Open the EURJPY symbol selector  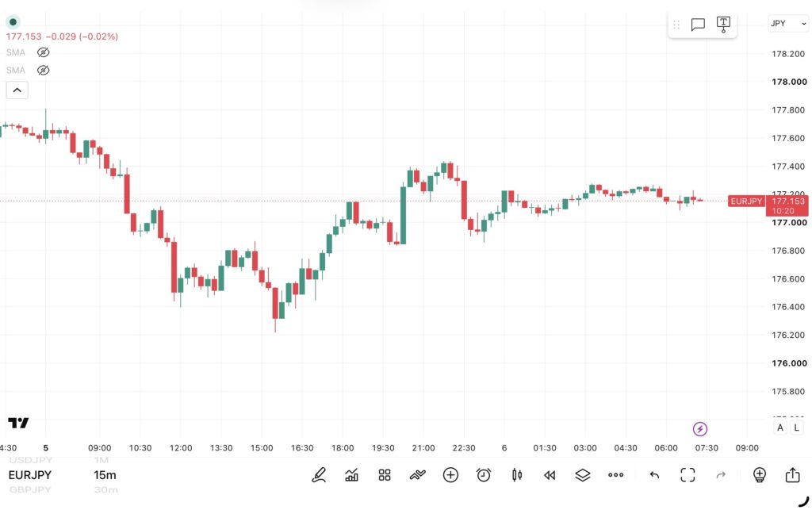(x=30, y=475)
